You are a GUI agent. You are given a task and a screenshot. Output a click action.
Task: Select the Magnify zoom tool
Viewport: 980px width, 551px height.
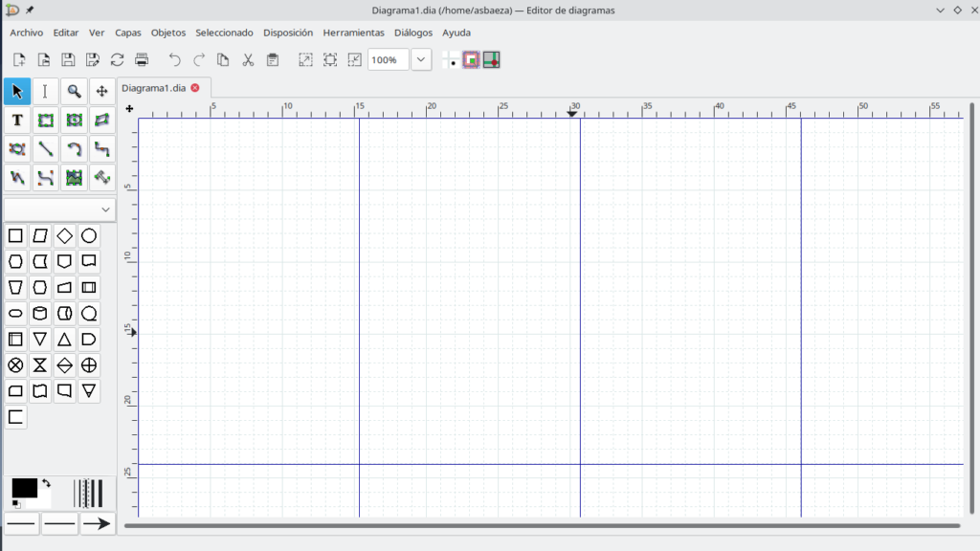[x=74, y=92]
